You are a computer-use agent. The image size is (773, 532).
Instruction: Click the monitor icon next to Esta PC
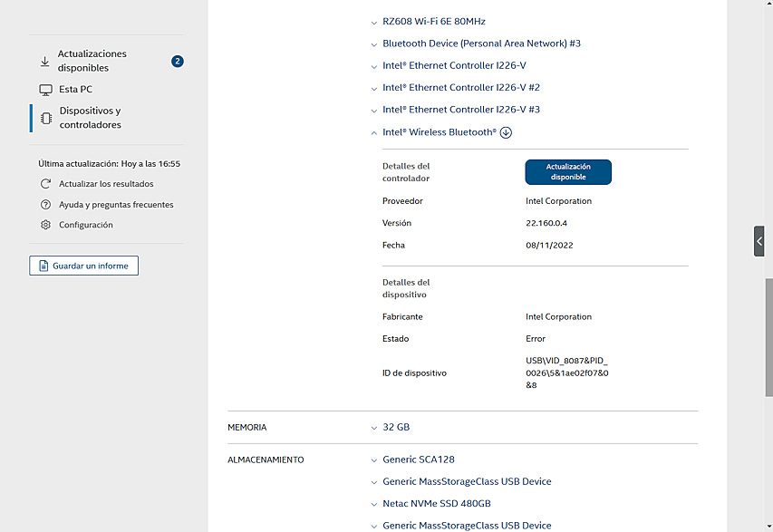[x=46, y=90]
